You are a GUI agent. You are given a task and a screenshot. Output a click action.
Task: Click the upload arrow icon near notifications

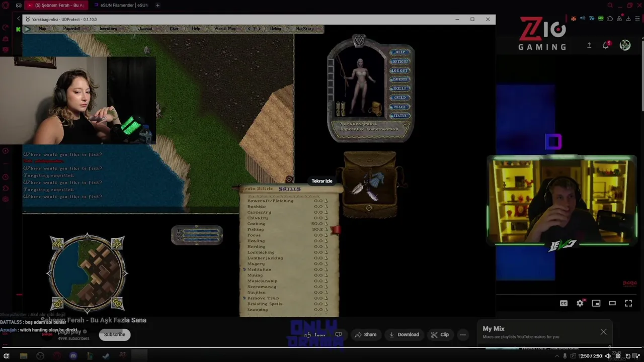click(589, 45)
